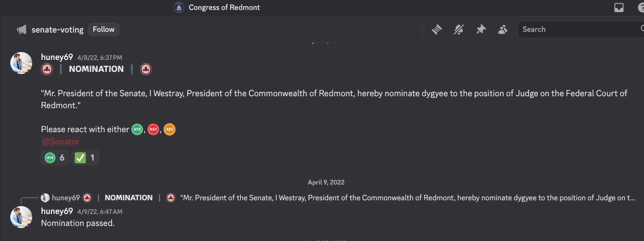Click the help question mark icon
This screenshot has width=644, height=241.
[641, 8]
